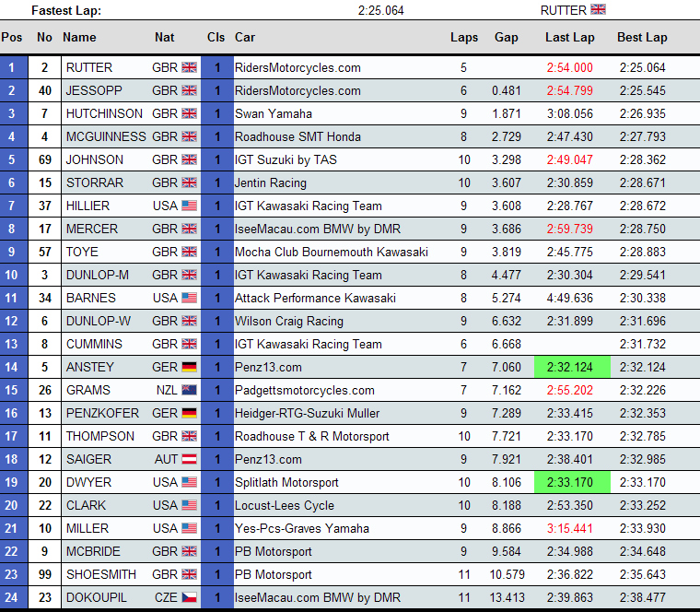
Task: Click Roadhouse T & R Motorsport team
Action: pyautogui.click(x=312, y=437)
